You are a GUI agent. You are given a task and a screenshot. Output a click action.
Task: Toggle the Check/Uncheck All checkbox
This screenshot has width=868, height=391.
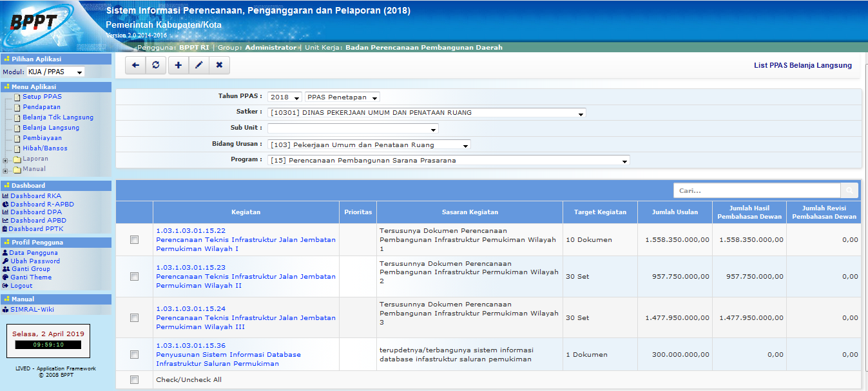[134, 380]
